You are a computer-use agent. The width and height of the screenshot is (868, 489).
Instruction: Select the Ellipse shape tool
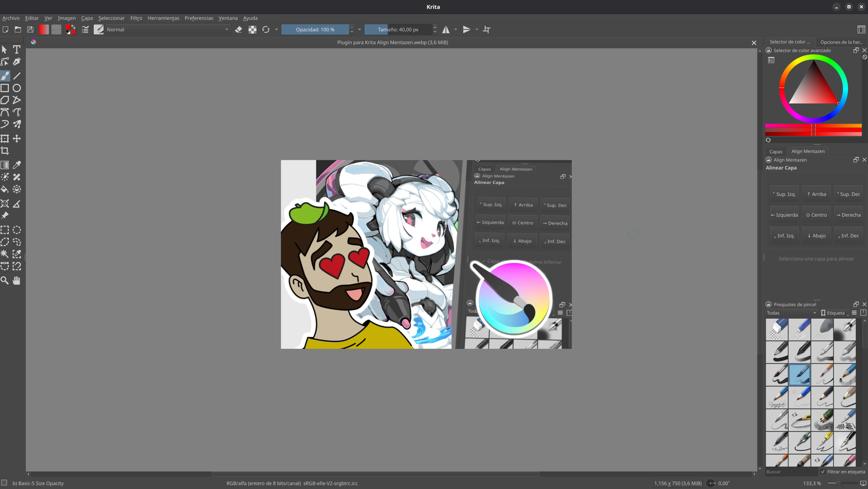pos(16,88)
